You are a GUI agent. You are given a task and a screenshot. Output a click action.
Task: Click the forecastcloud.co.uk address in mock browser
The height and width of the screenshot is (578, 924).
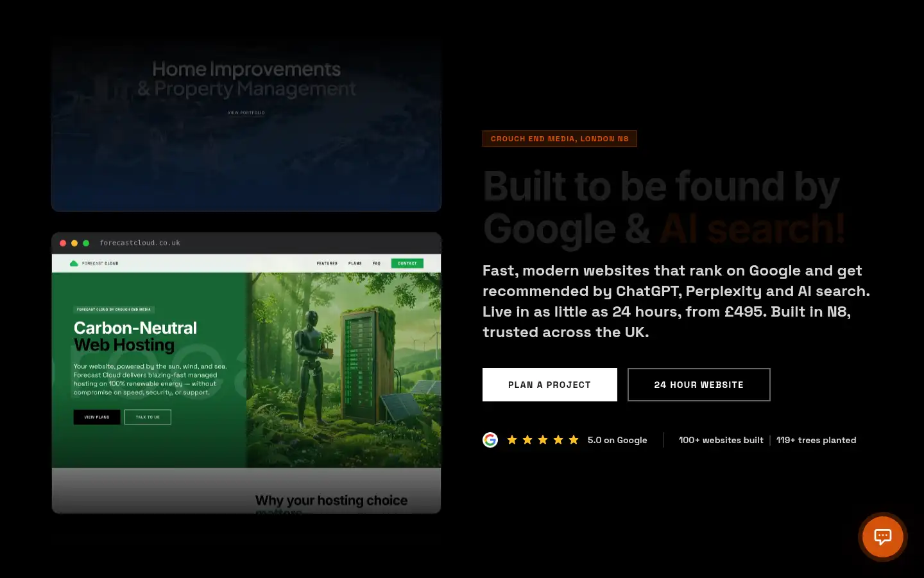pos(140,243)
